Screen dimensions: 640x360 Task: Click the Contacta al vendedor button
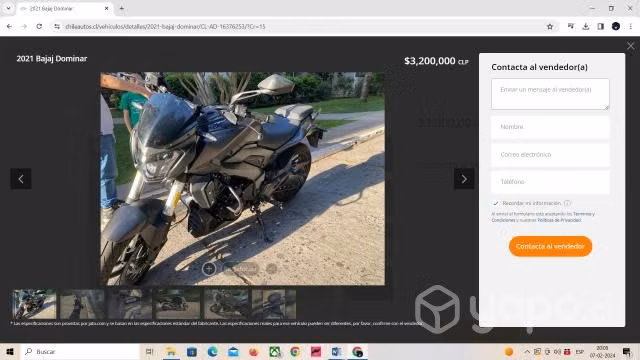[550, 246]
